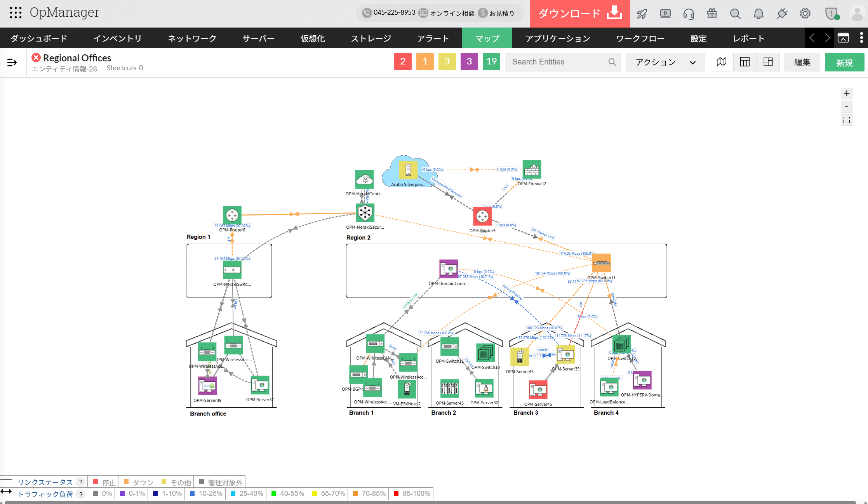
Task: Click the red count badge showing 2
Action: pos(403,62)
